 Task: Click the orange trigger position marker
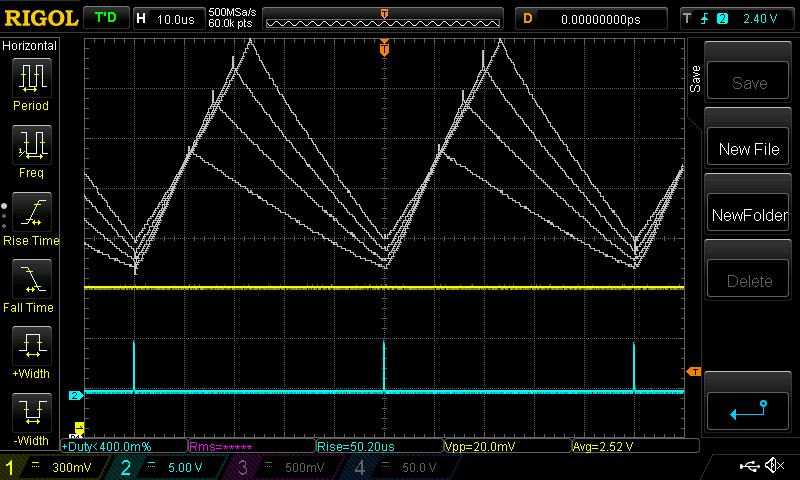(x=384, y=48)
